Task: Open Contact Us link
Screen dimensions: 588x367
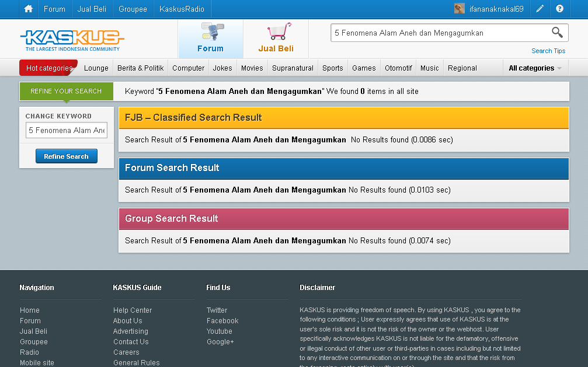Action: click(131, 342)
